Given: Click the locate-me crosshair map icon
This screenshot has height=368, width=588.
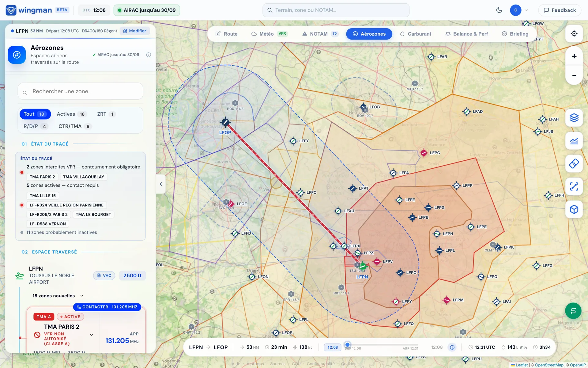Looking at the screenshot, I should click(574, 34).
